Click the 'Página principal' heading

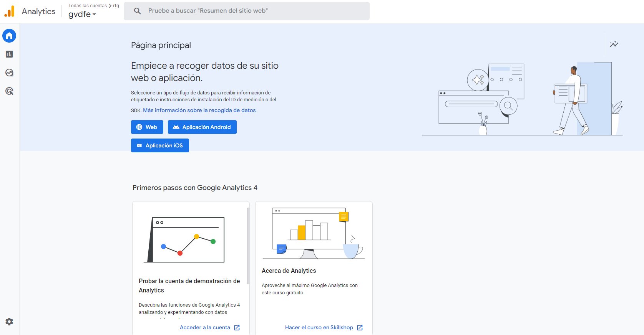(161, 45)
